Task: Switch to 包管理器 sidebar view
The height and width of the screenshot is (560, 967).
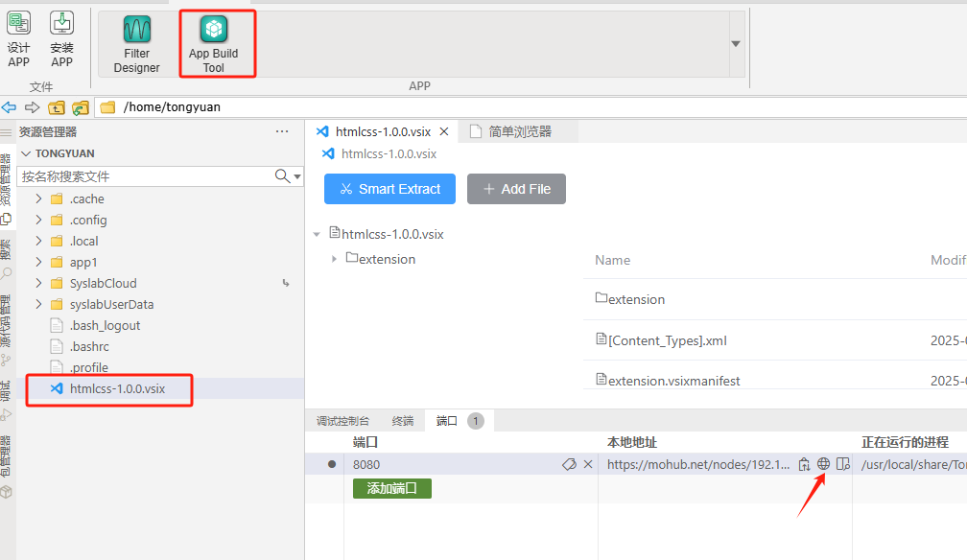Action: (6, 467)
